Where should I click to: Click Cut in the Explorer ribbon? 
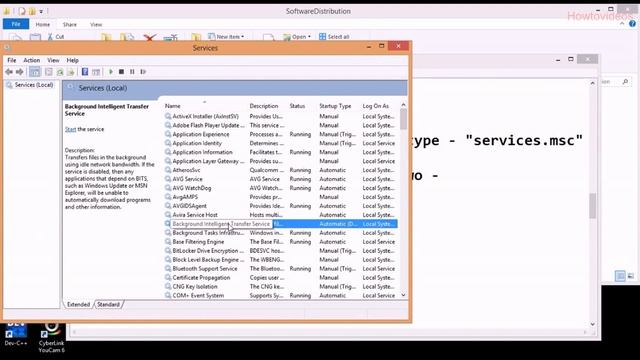coord(56,37)
